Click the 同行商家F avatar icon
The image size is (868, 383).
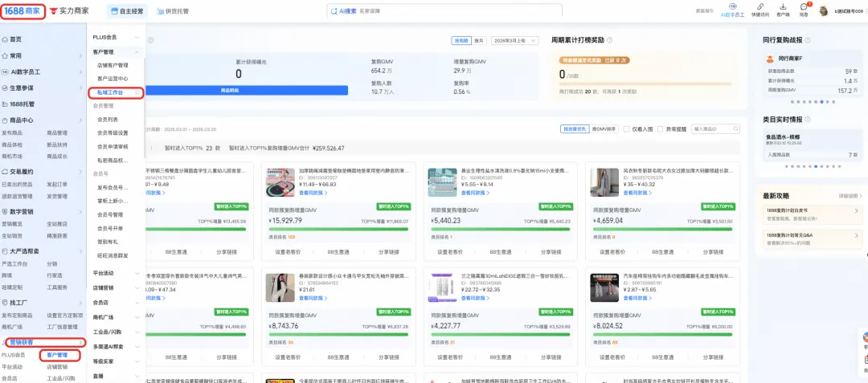tap(769, 59)
